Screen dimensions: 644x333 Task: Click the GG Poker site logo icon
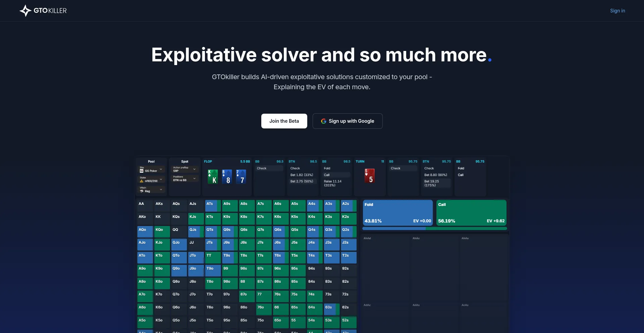[x=142, y=171]
